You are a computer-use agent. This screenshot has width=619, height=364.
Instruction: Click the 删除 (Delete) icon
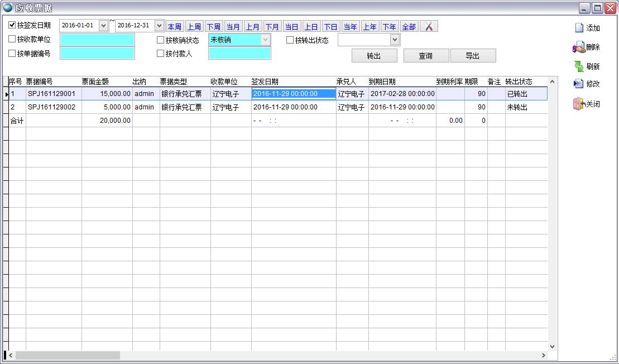coord(579,47)
